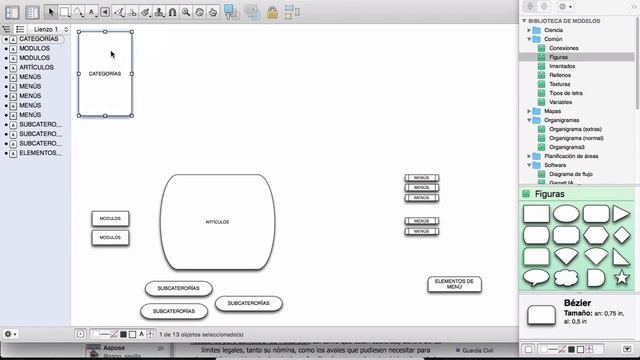Select the Organigrama (normal) stencil
Screen dimensions: 640x360
576,138
